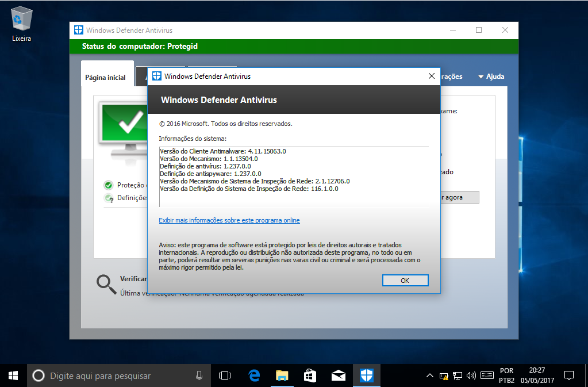Click the Windows Defender main window title icon

click(x=78, y=30)
